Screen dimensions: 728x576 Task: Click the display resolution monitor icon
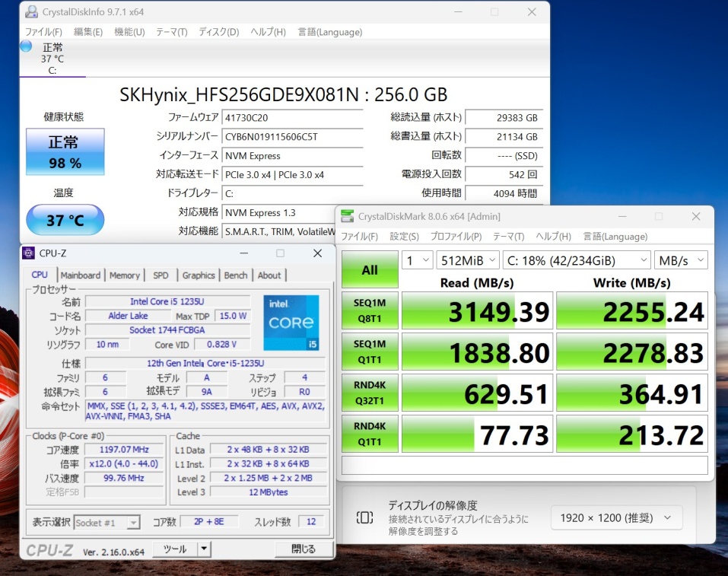tap(364, 517)
